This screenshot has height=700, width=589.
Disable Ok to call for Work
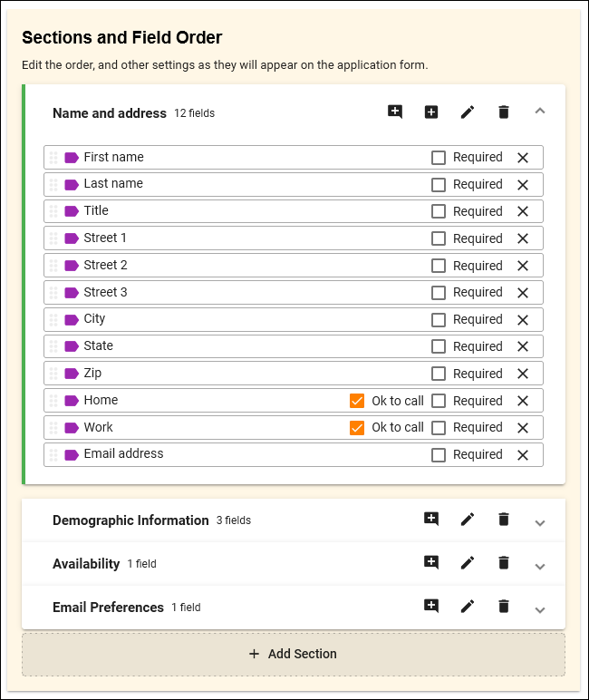coord(357,428)
